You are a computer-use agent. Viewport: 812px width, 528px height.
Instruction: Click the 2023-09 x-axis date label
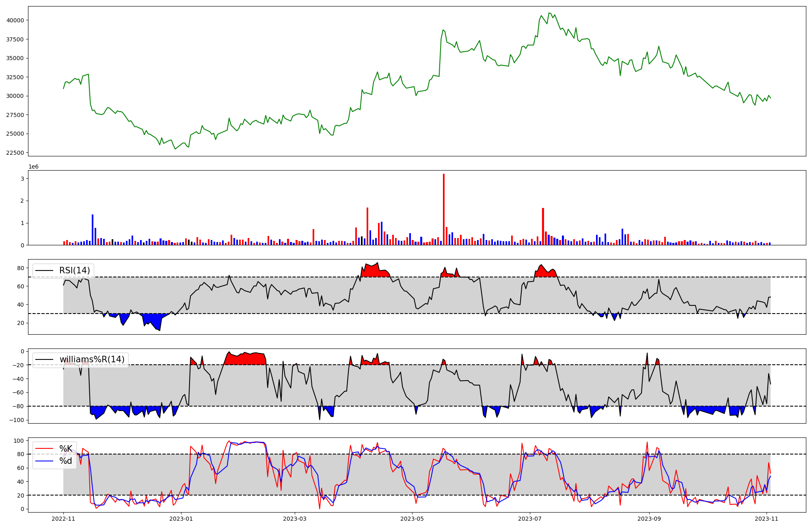(649, 519)
